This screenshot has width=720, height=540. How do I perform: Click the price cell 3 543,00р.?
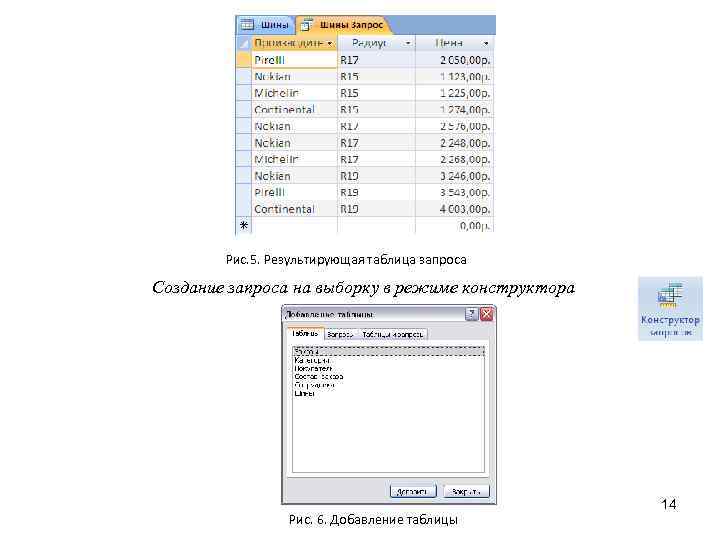(x=454, y=193)
